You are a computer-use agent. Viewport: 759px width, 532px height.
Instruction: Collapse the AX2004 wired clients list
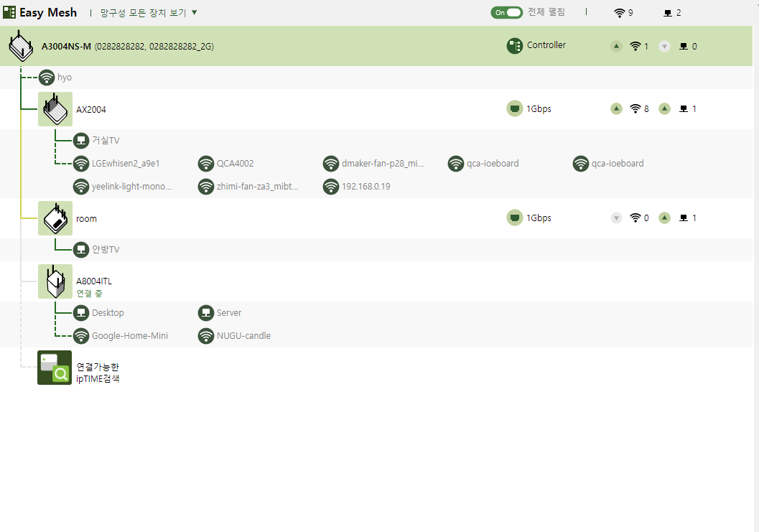click(665, 109)
